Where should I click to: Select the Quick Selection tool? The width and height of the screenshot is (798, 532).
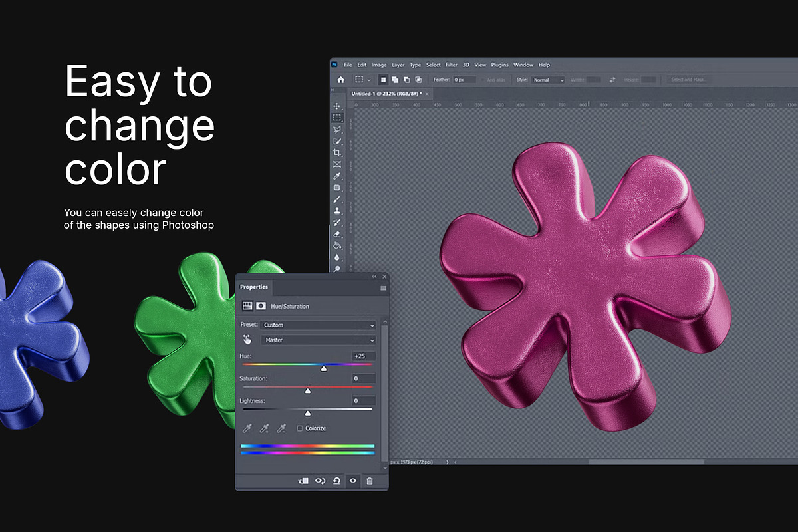337,141
